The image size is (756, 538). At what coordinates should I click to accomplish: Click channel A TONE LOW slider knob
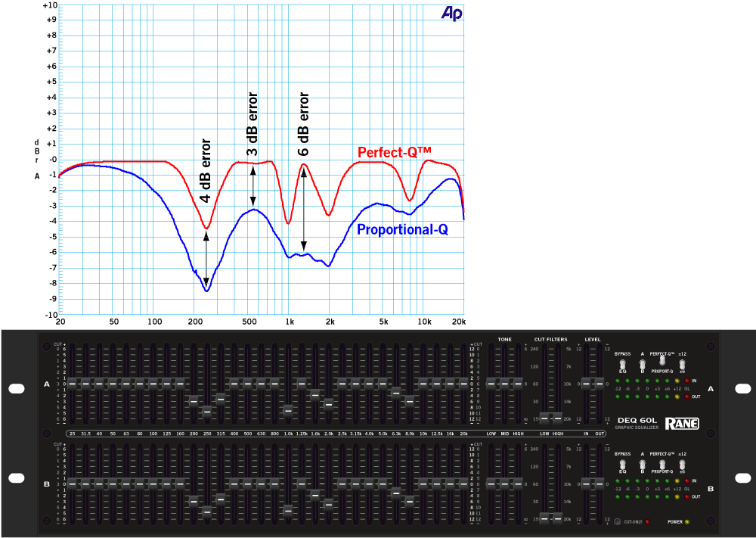click(x=491, y=384)
